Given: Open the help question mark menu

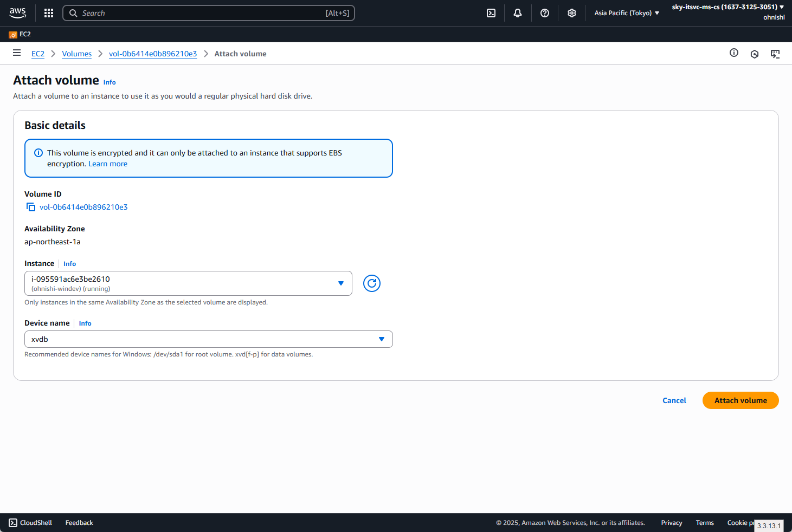Looking at the screenshot, I should tap(545, 13).
